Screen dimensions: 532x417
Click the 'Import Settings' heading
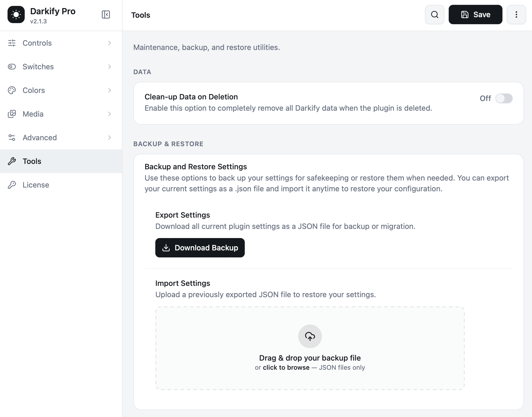[x=183, y=283]
